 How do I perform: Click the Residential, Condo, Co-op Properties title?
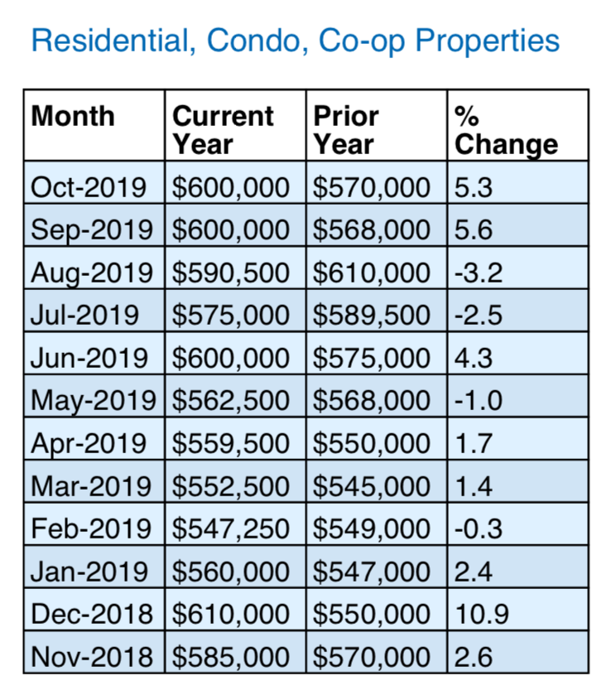click(x=295, y=40)
